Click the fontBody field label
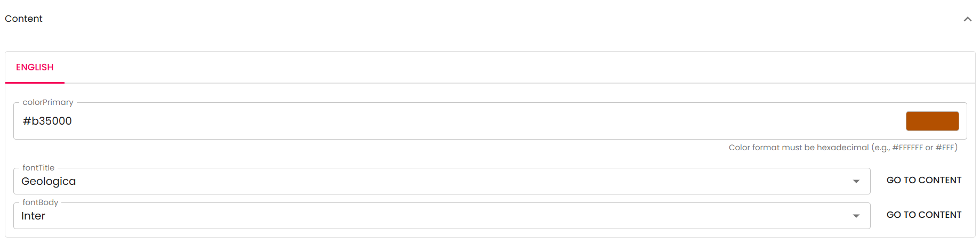 point(40,202)
